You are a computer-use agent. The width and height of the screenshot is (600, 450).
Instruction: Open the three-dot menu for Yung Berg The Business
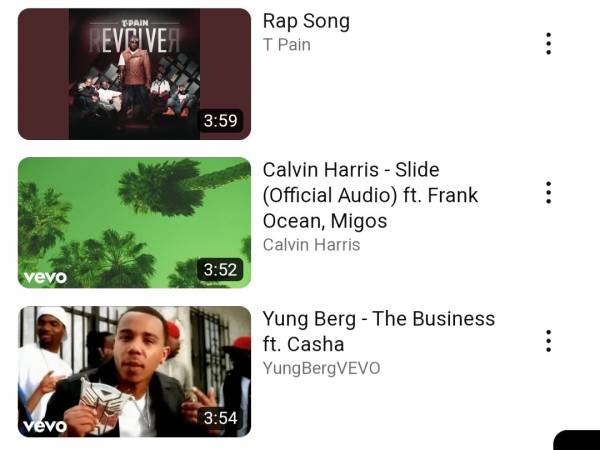point(548,341)
